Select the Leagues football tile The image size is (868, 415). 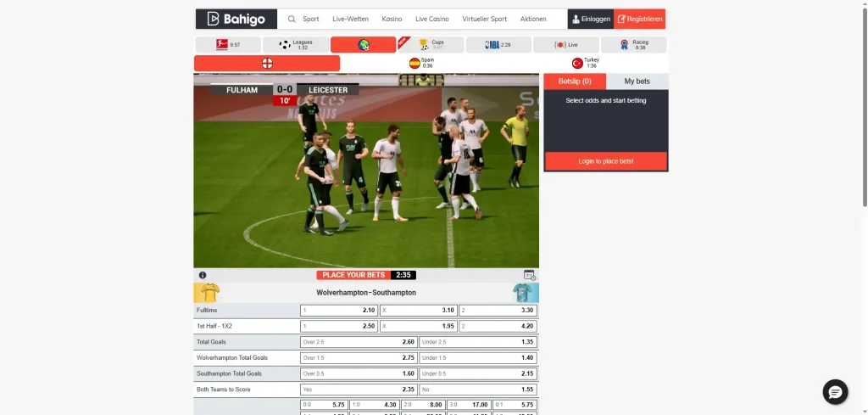(x=296, y=45)
